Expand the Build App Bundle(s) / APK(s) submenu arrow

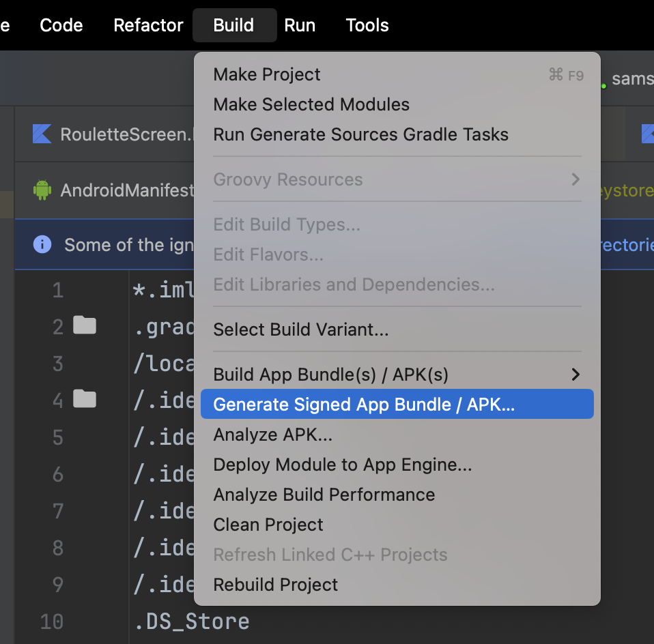coord(575,375)
